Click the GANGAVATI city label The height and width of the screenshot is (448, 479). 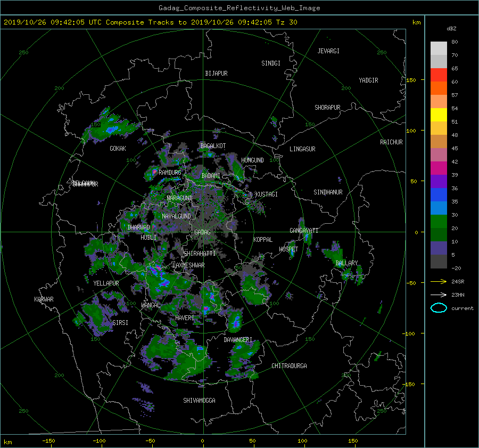[x=304, y=231]
